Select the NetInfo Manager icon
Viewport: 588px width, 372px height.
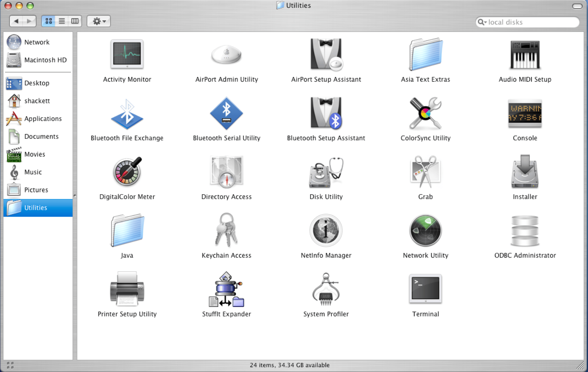[326, 230]
